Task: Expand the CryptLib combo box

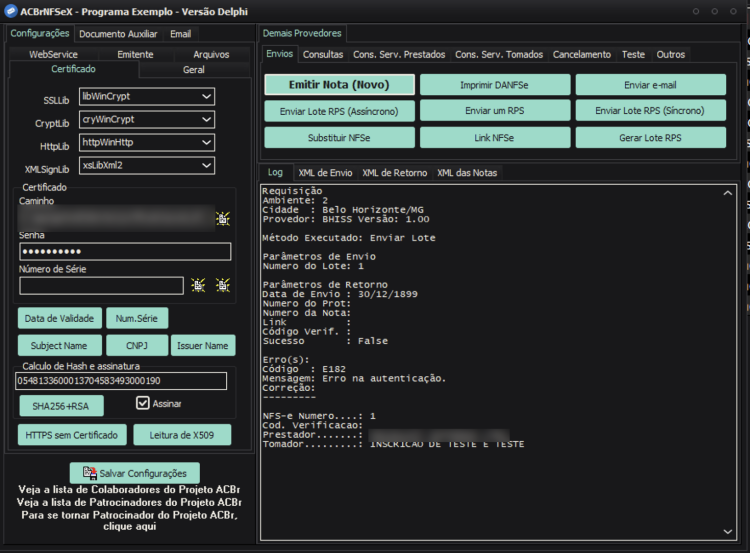Action: pos(147,120)
